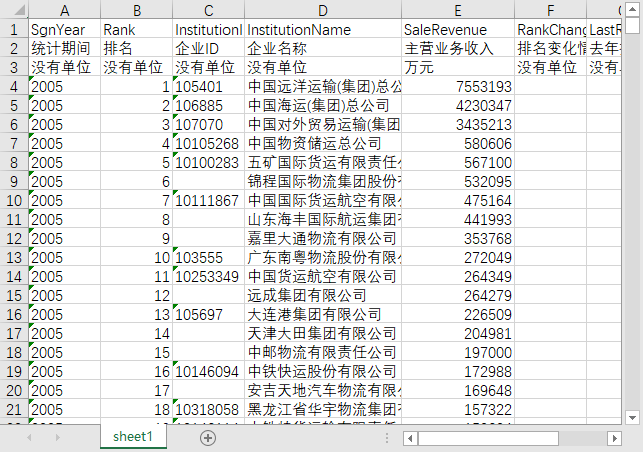643x452 pixels.
Task: Select column D header
Action: [x=323, y=10]
